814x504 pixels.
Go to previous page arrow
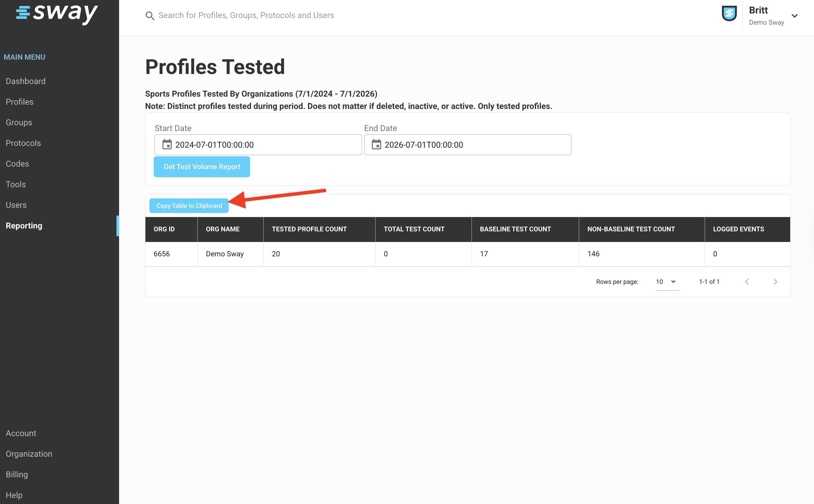[747, 282]
